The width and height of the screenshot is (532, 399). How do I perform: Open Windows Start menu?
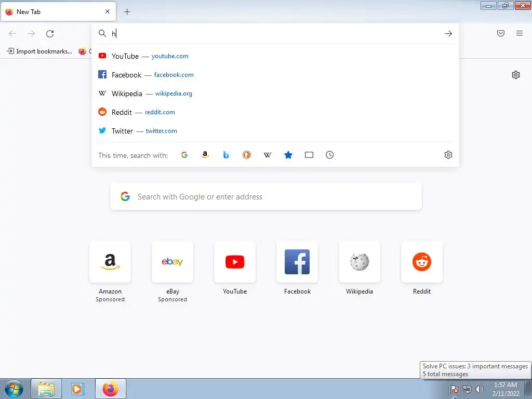tap(14, 389)
